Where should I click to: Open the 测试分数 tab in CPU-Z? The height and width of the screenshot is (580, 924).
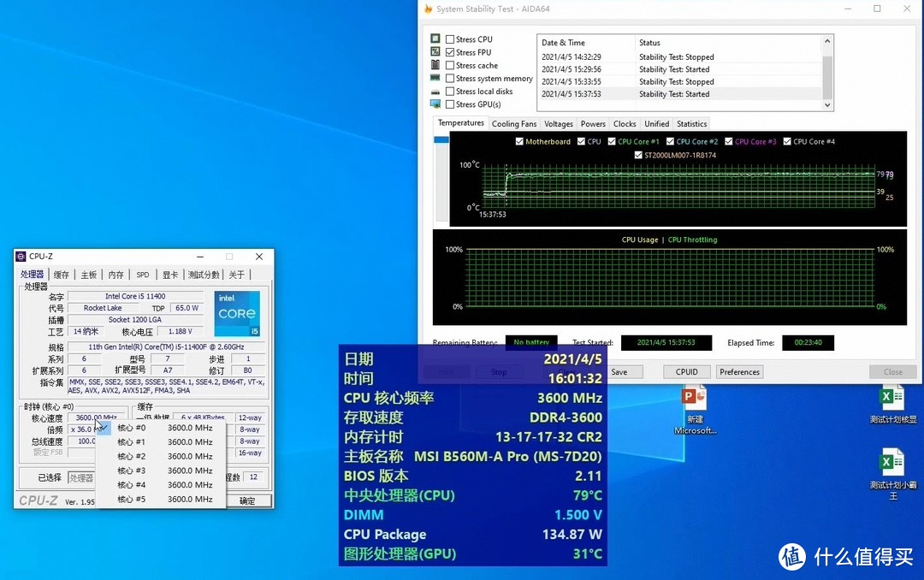[x=204, y=275]
